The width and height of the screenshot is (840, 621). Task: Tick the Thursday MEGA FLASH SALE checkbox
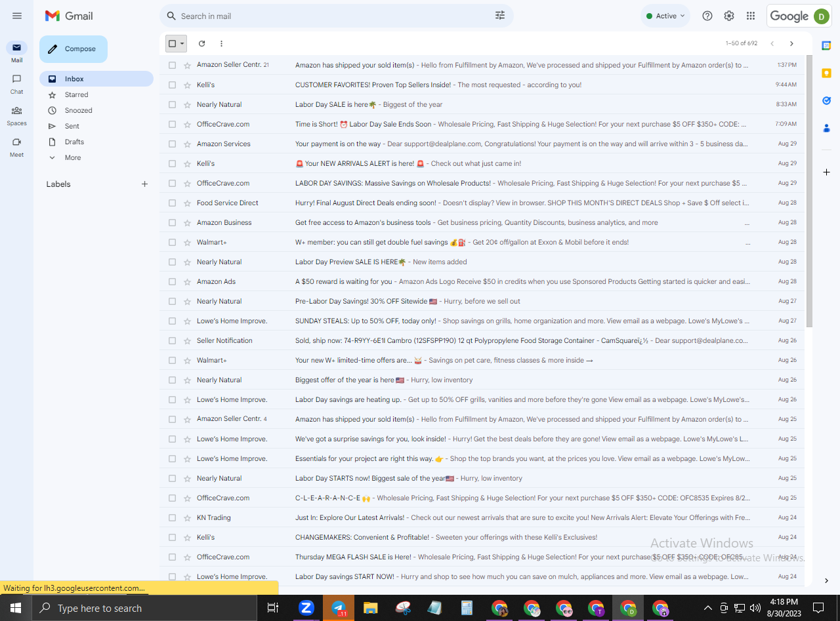point(172,557)
